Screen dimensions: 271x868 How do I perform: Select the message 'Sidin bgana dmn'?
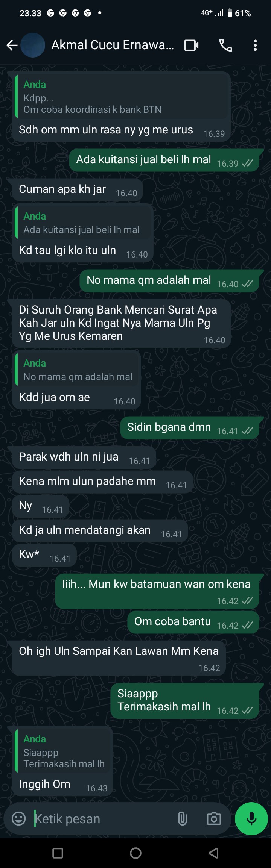click(x=190, y=427)
